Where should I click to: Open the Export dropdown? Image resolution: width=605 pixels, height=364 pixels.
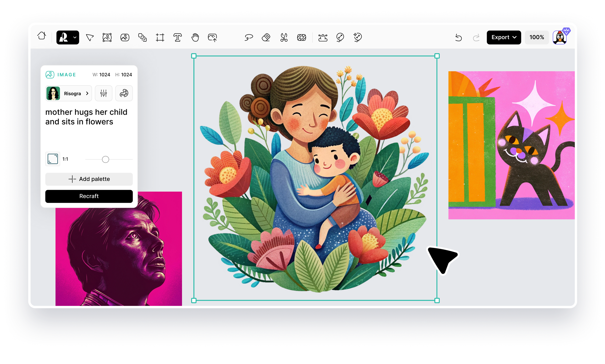coord(504,37)
